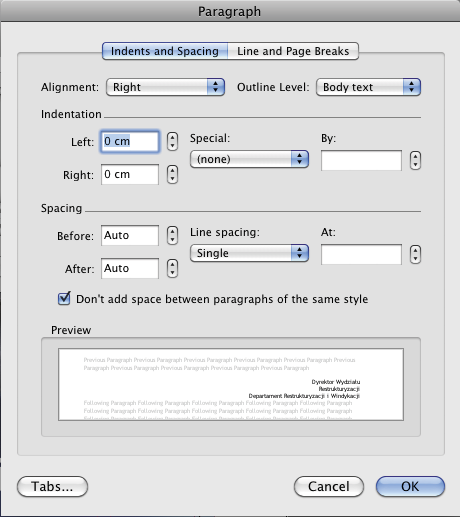The width and height of the screenshot is (460, 517).
Task: Click the Left indentation input field
Action: pyautogui.click(x=130, y=141)
